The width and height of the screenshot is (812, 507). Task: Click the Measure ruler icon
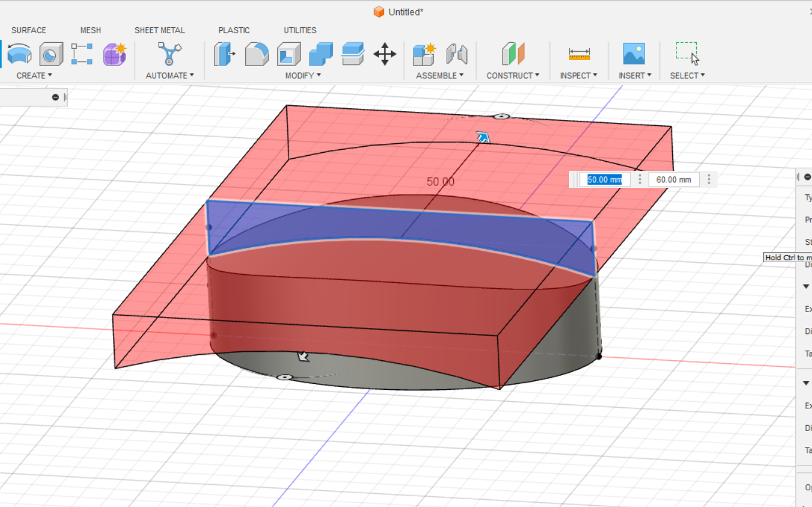pos(579,54)
